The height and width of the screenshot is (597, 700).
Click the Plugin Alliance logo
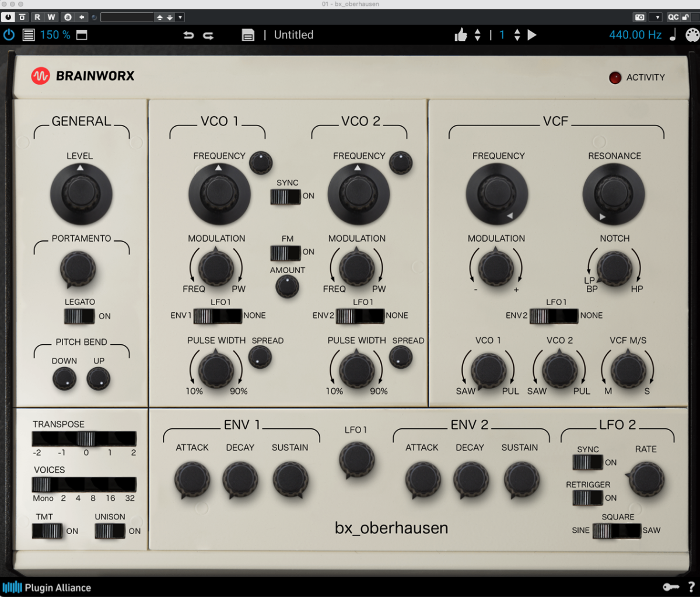47,588
